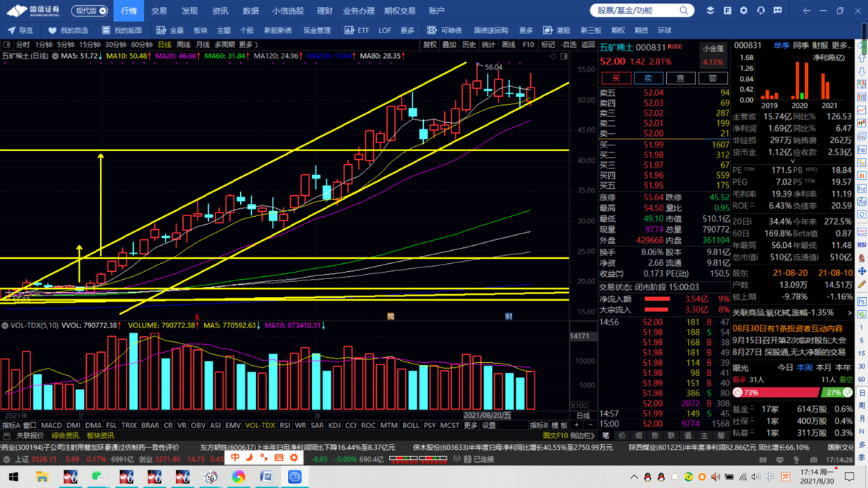The width and height of the screenshot is (868, 488).
Task: Click the back arrow in title bar
Action: [807, 11]
